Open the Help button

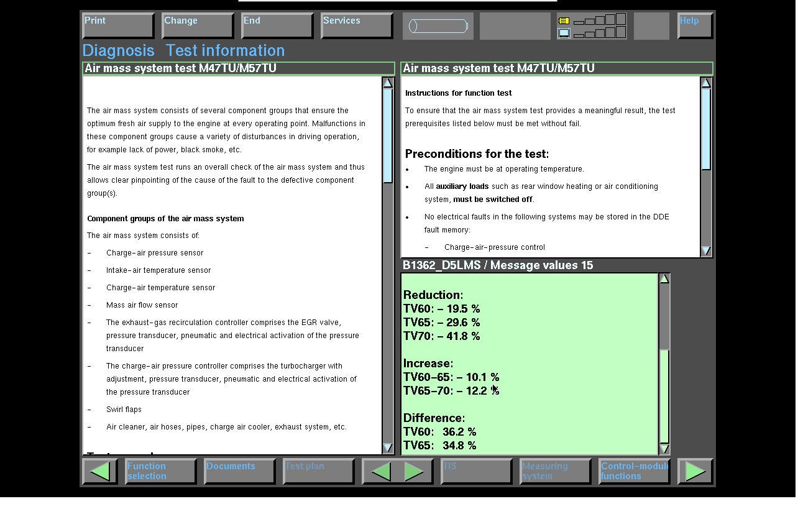click(x=695, y=26)
